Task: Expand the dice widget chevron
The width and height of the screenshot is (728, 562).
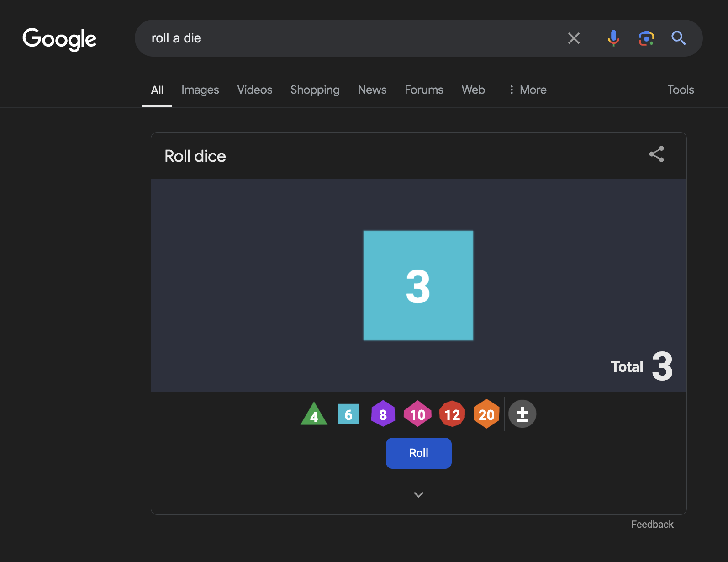Action: [418, 495]
